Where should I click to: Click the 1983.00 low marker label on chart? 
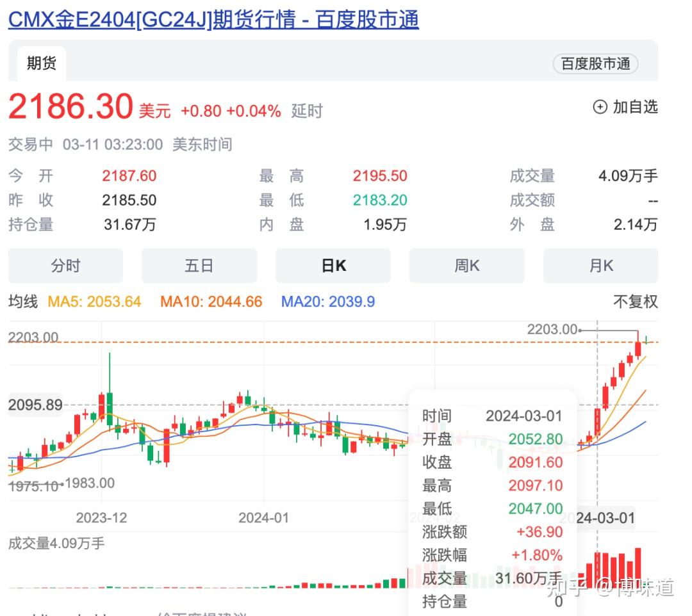(90, 483)
